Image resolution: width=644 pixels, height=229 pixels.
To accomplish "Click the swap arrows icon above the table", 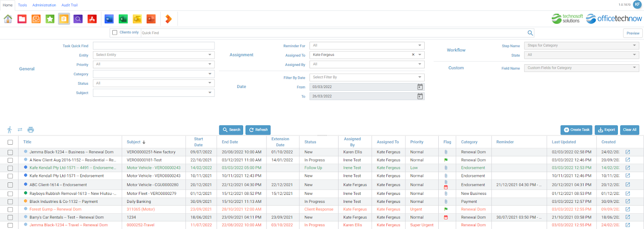I will [20, 130].
